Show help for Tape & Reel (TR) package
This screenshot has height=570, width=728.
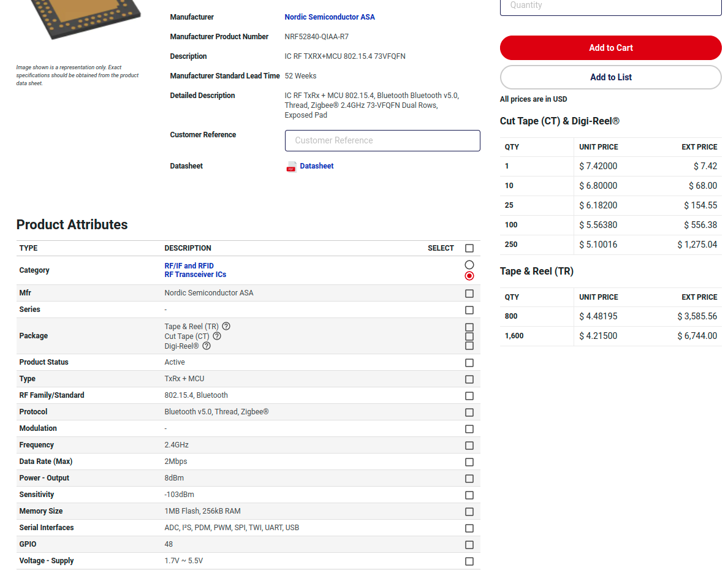(x=226, y=326)
